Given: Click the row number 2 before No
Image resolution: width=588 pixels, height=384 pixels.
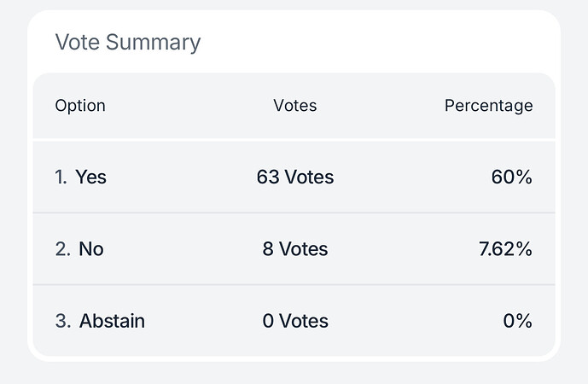Looking at the screenshot, I should click(61, 249).
